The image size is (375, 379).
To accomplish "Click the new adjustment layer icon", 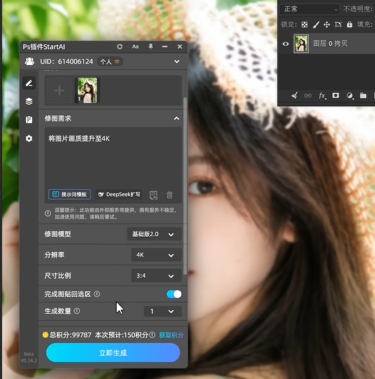I will coord(349,96).
